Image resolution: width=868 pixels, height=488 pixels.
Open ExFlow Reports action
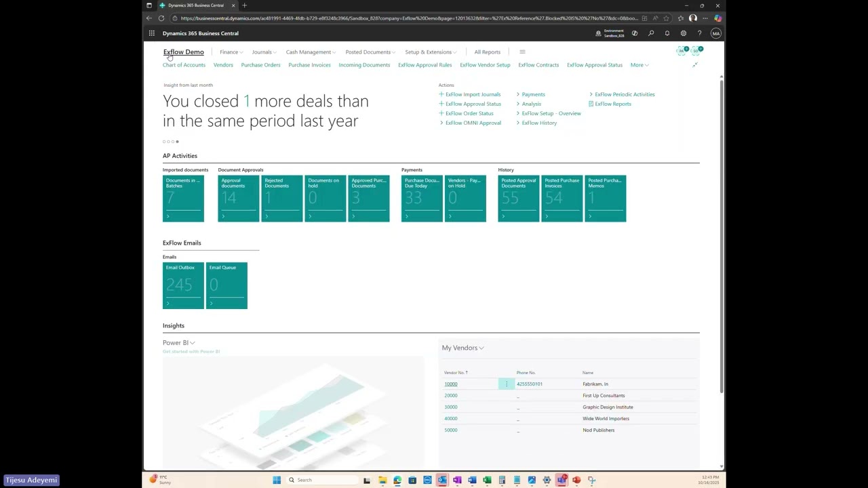[x=610, y=104]
